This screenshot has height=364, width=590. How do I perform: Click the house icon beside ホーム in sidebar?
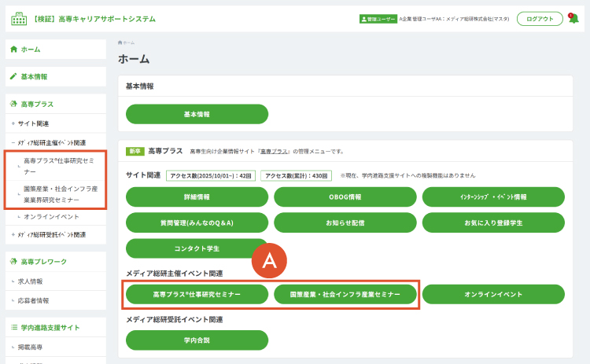coord(13,50)
